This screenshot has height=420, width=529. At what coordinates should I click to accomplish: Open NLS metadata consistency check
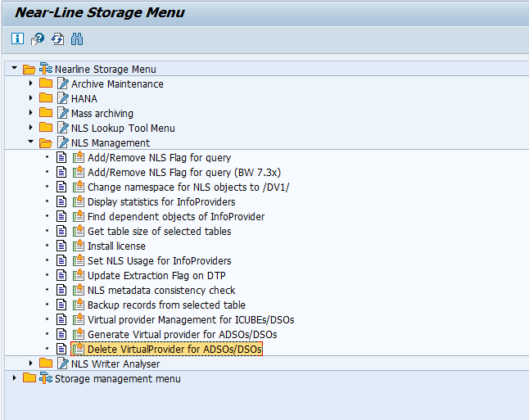[161, 290]
